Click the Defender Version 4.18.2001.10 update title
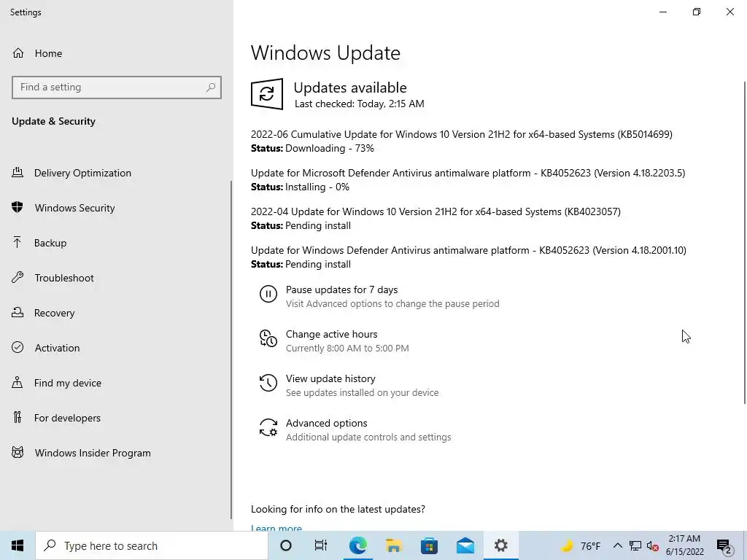Viewport: 747px width, 560px height. tap(469, 250)
